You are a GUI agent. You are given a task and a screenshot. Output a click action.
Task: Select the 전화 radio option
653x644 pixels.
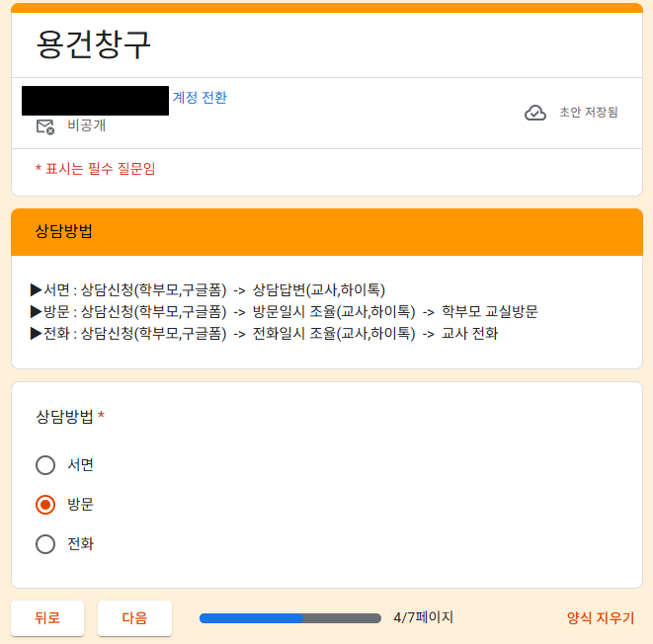[x=45, y=544]
